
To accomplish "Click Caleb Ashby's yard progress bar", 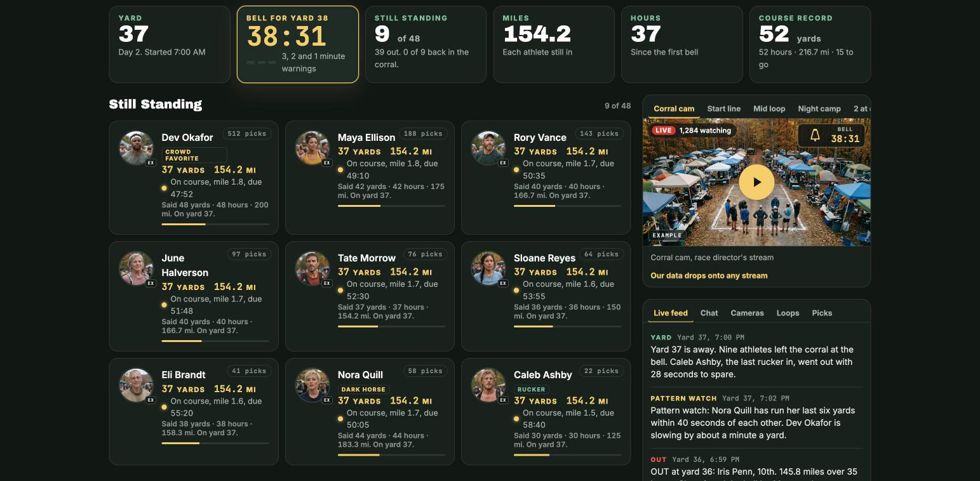I will point(567,455).
